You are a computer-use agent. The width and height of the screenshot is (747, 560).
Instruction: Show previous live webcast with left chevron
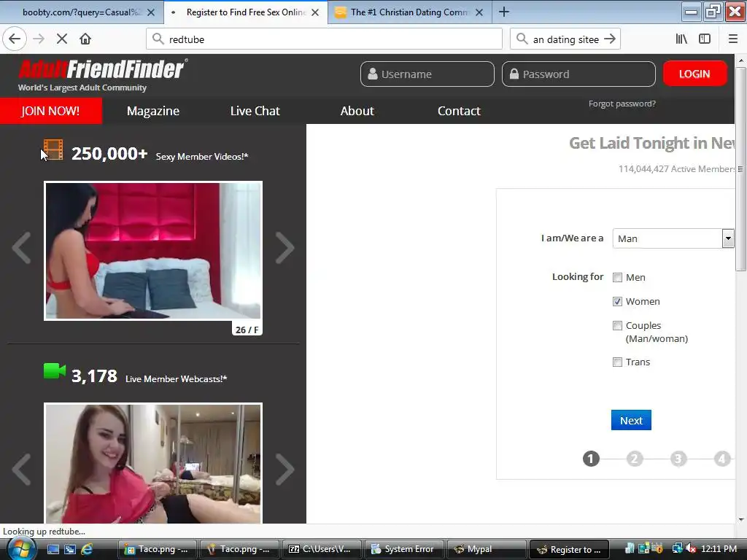tap(21, 470)
